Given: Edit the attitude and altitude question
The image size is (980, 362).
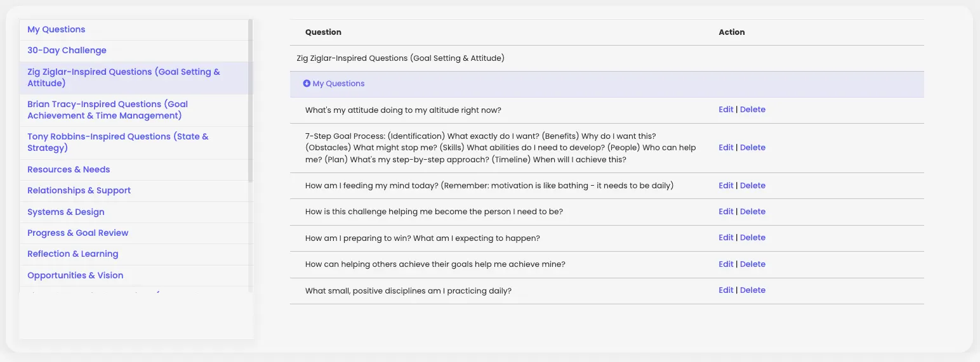Looking at the screenshot, I should (x=725, y=110).
